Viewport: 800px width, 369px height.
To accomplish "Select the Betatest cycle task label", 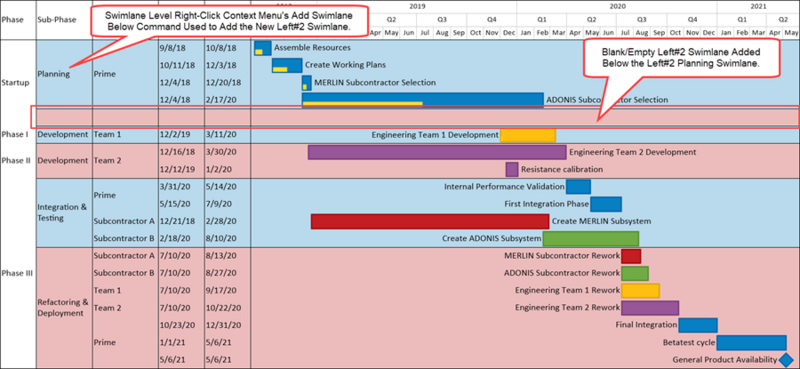I will pyautogui.click(x=689, y=342).
